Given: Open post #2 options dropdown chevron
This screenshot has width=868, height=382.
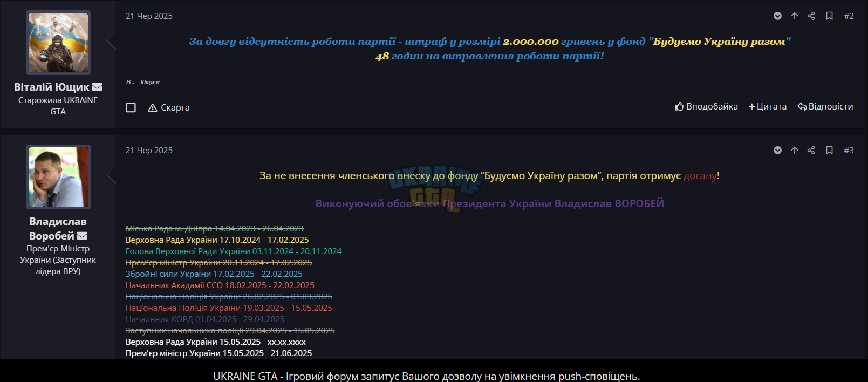Looking at the screenshot, I should [777, 16].
